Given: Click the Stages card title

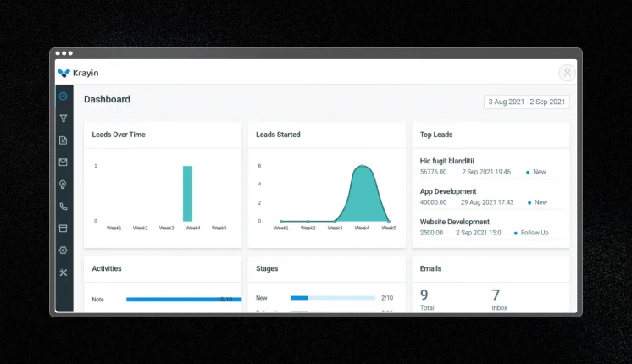Looking at the screenshot, I should click(x=267, y=268).
